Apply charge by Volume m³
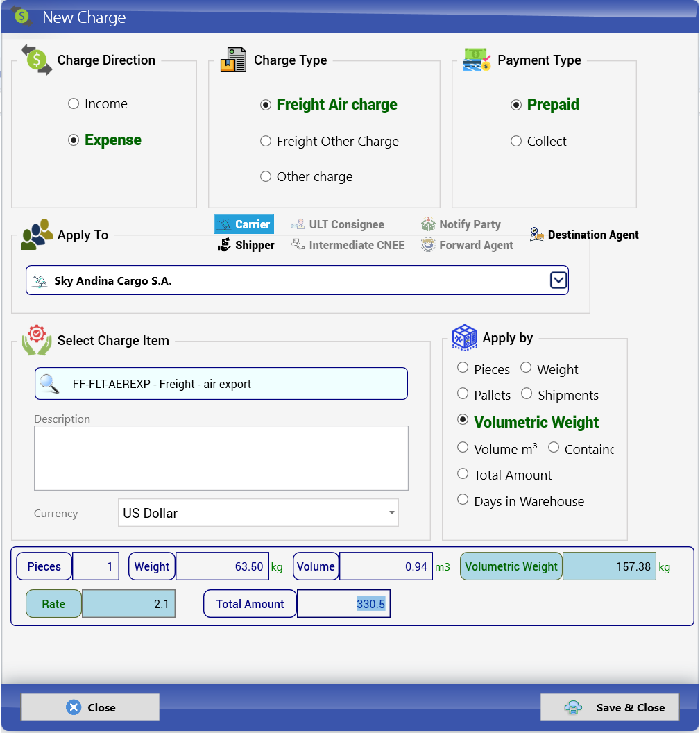This screenshot has height=733, width=700. 463,448
